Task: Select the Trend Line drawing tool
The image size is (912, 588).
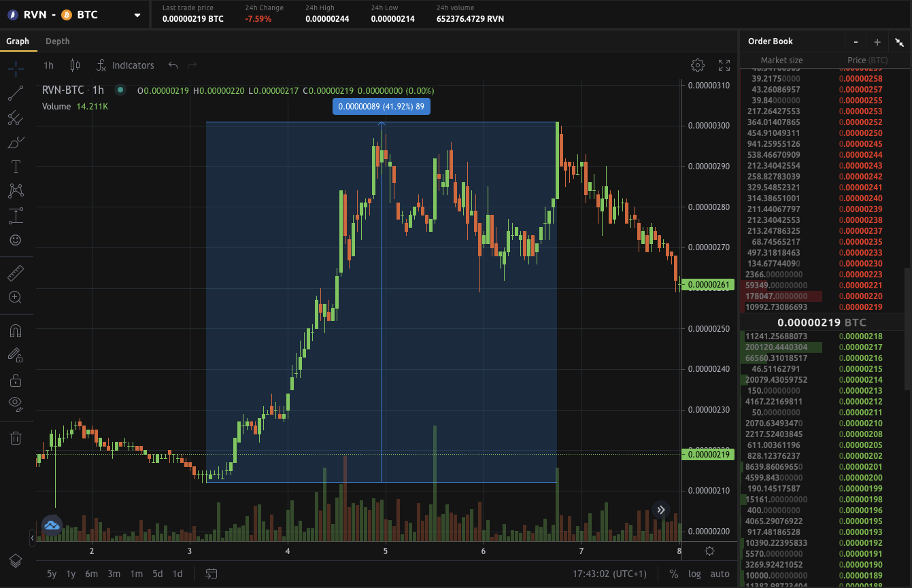Action: [16, 93]
